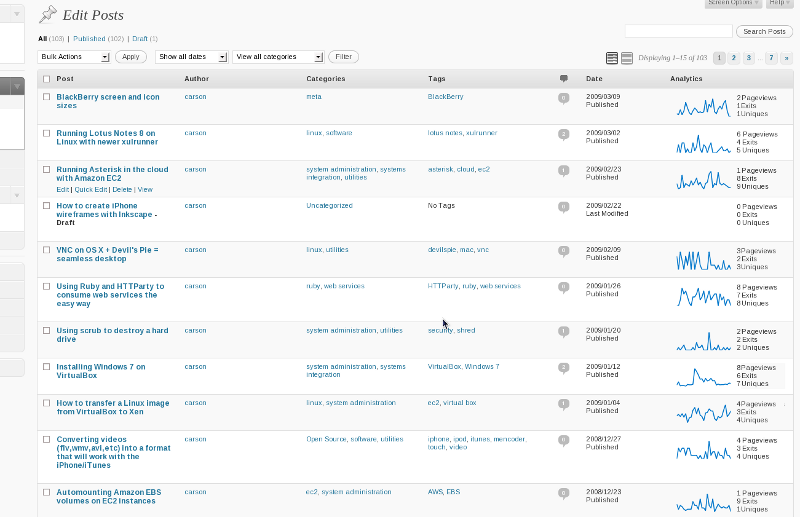Open the View all categories dropdown
Viewport: 800px width, 517px height.
pos(277,57)
